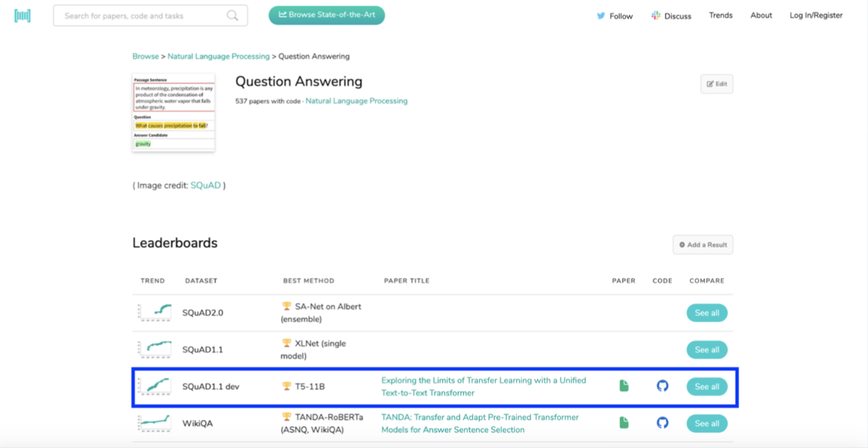Click the trophy icon beside XLNet
The width and height of the screenshot is (868, 448).
coord(286,343)
